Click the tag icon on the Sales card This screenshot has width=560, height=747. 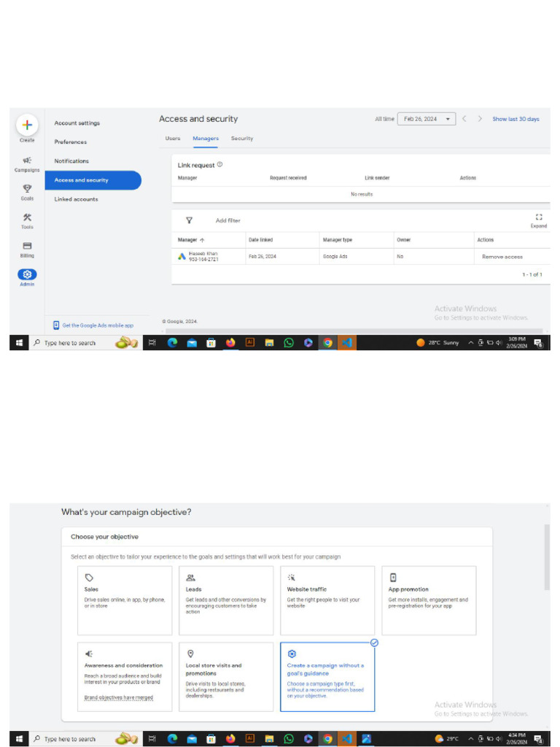pos(89,578)
